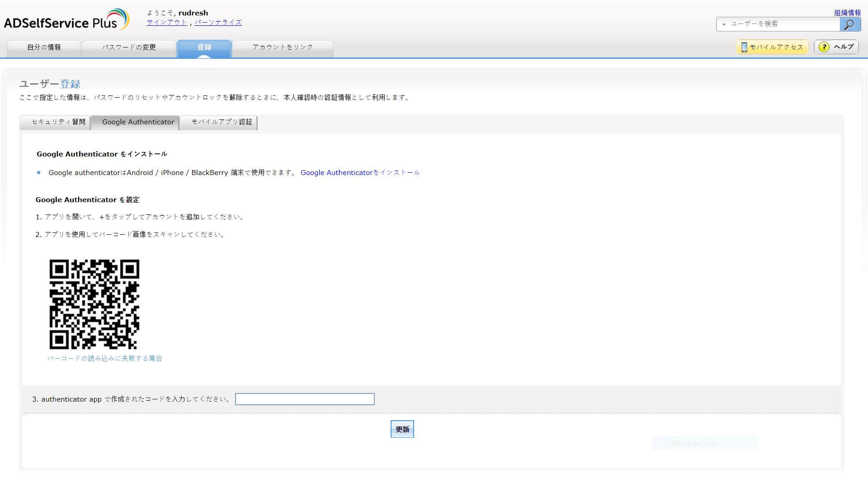Click the QR barcode image
The image size is (868, 488).
point(94,304)
